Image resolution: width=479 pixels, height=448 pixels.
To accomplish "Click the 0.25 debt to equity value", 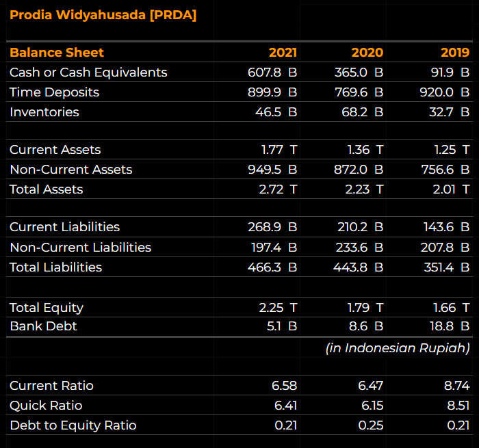I will [371, 425].
